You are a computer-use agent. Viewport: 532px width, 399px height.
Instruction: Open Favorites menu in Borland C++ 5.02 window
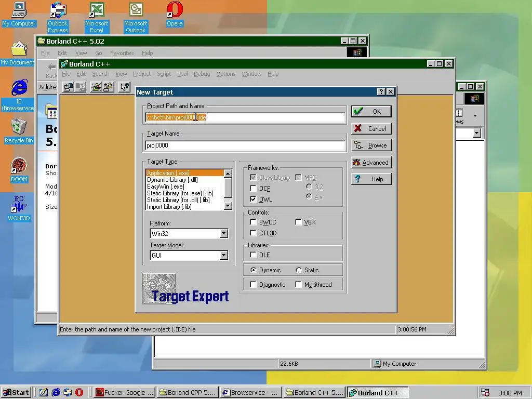pos(122,53)
